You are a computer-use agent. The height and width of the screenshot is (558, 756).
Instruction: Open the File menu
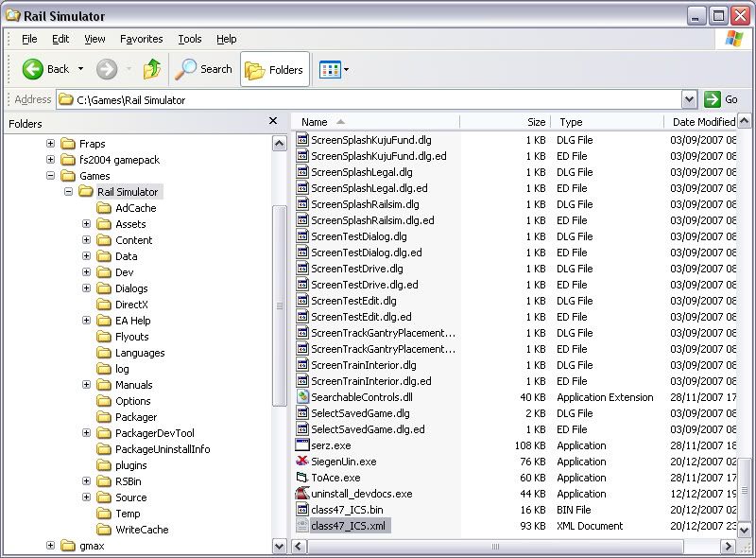pos(29,39)
